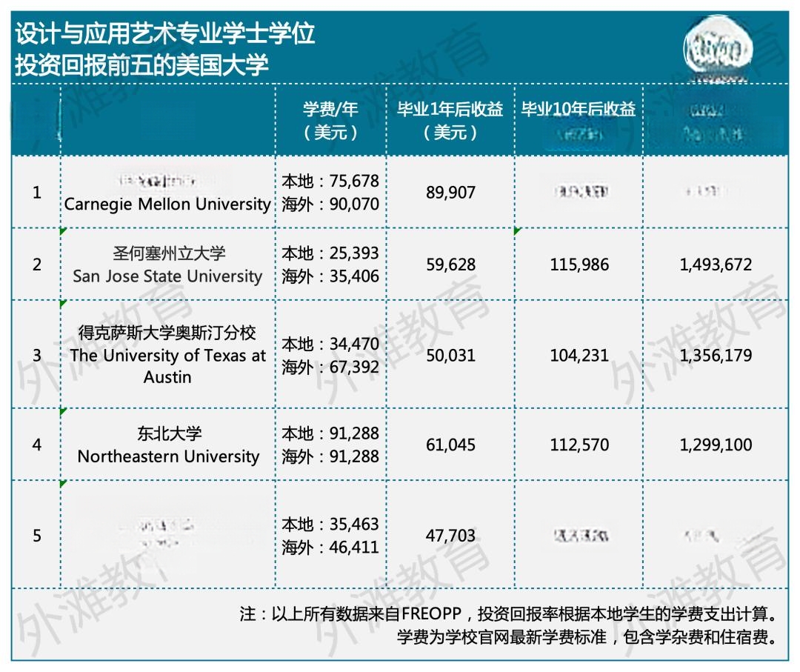Click the 112,570 earnings value

tap(579, 445)
